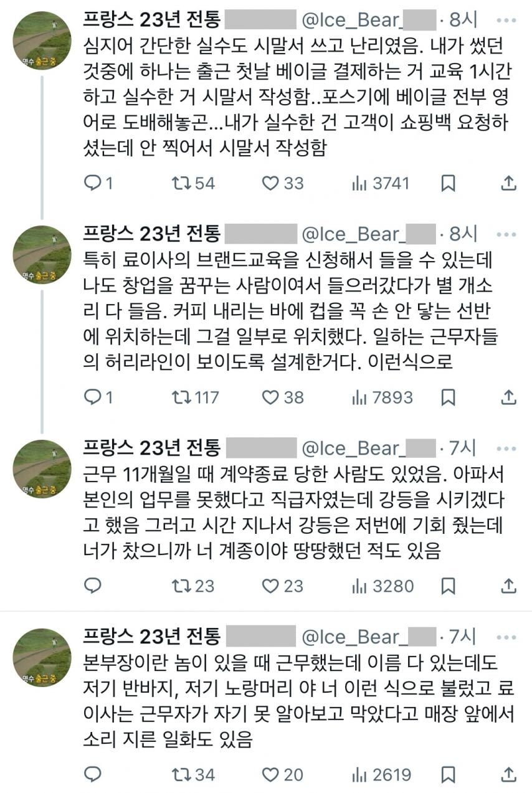Viewport: 532px width, 793px height.
Task: View analytics showing 3741 views
Action: (x=360, y=183)
